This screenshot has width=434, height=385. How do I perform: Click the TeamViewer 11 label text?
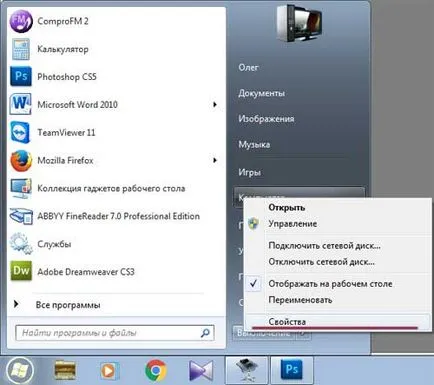pyautogui.click(x=66, y=133)
